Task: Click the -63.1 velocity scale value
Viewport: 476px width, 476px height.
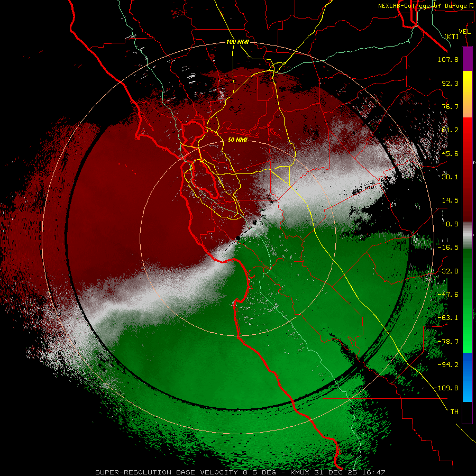Action: point(448,318)
